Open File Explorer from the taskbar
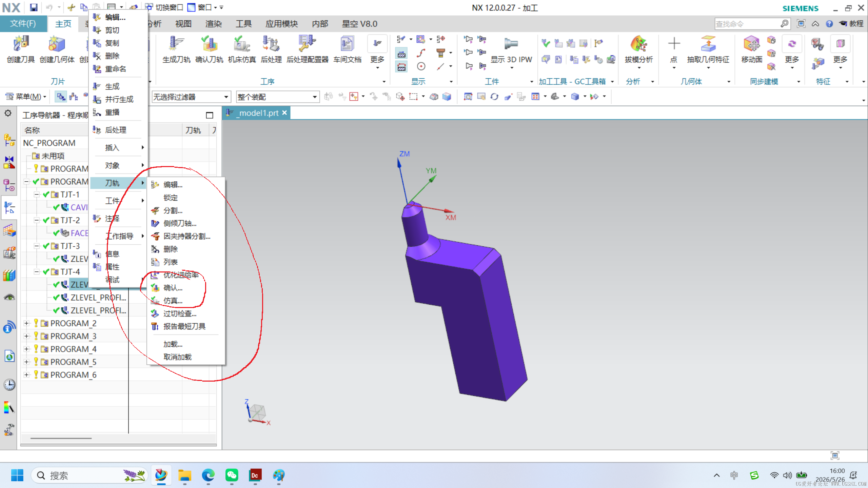The width and height of the screenshot is (868, 488). pos(185,475)
